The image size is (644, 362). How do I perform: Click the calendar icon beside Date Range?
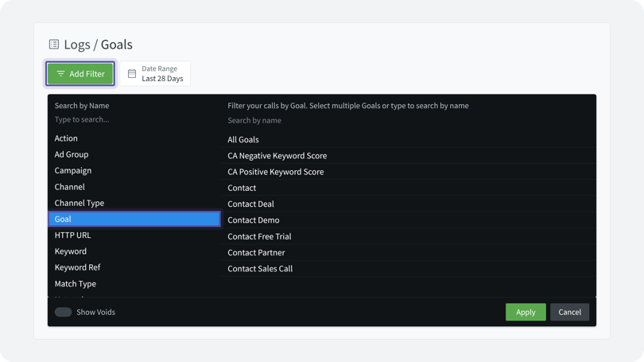click(132, 74)
